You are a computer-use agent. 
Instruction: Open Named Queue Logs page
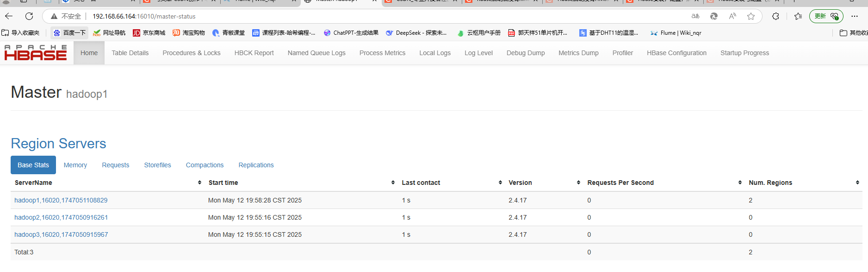(x=316, y=53)
